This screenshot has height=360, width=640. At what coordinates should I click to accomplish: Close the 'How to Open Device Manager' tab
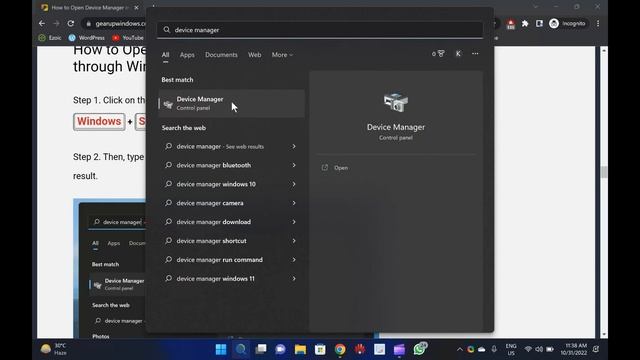pos(136,7)
